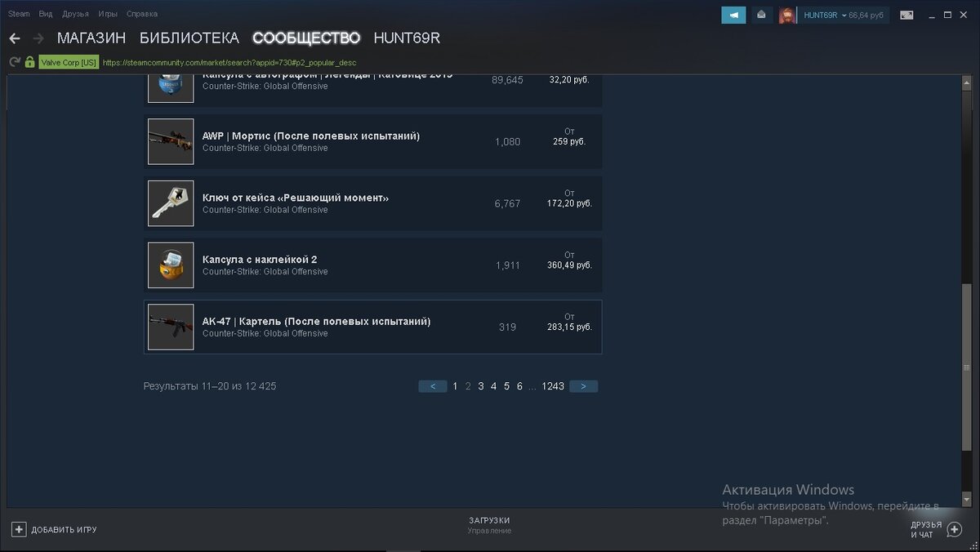Open results page 6
Image resolution: width=980 pixels, height=552 pixels.
[x=519, y=386]
